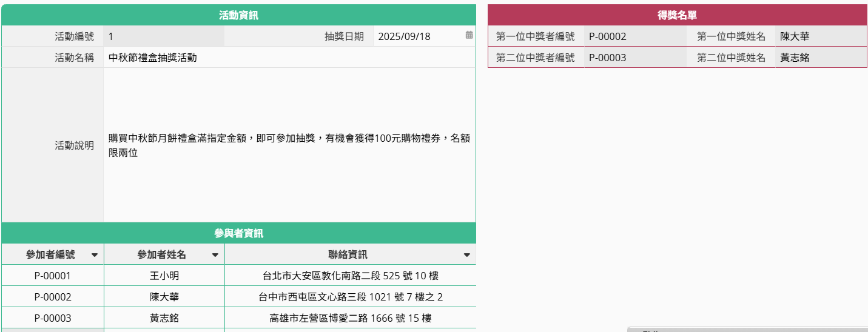This screenshot has height=332, width=868.
Task: Click the 第一位中獎姓名 field 陳大華
Action: [820, 36]
